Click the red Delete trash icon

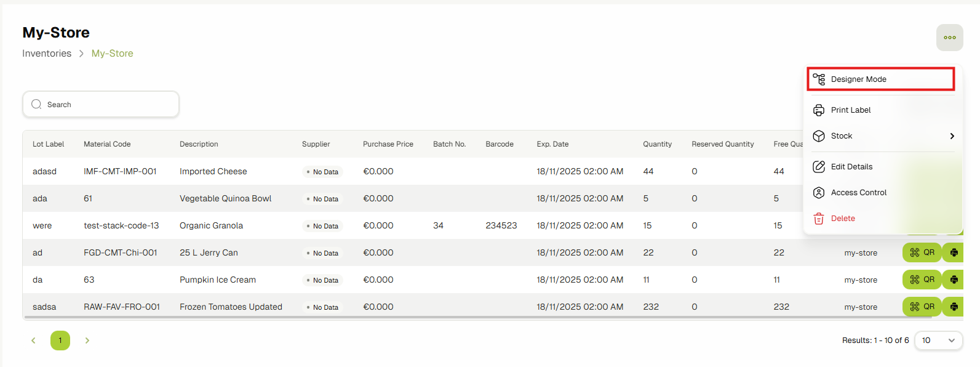(x=819, y=219)
